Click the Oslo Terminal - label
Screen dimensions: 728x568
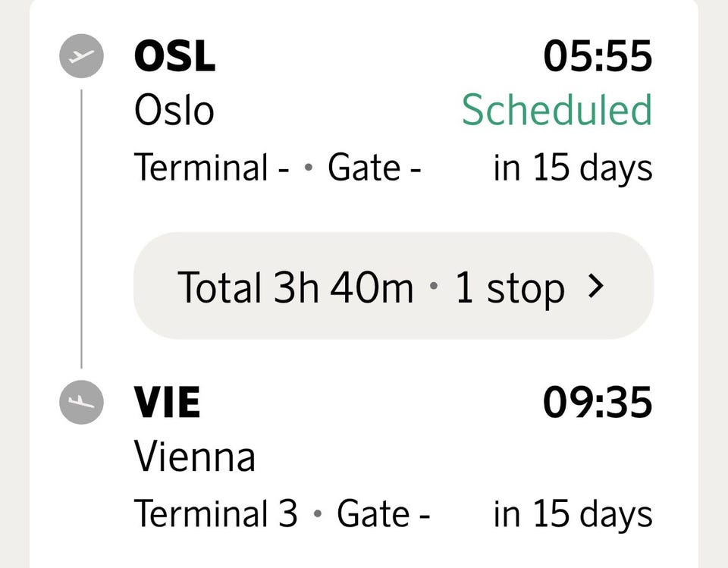tap(212, 167)
